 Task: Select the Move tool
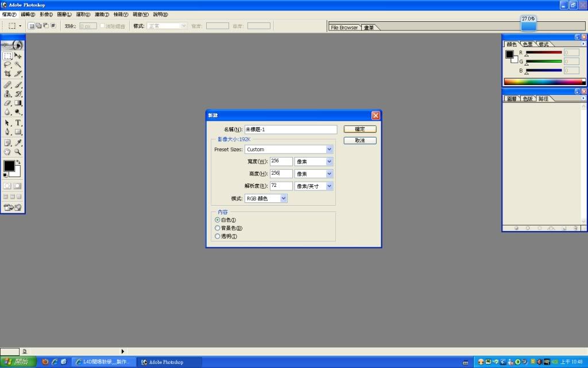pos(18,56)
